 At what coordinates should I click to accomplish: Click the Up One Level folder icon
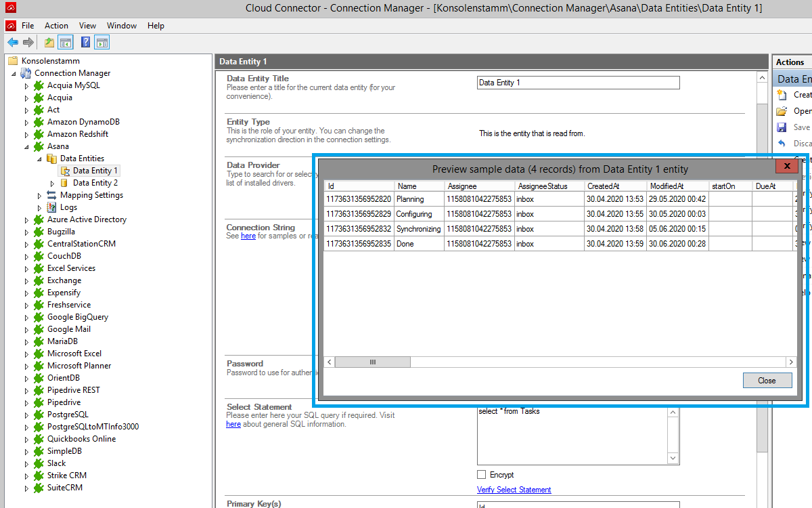tap(49, 43)
